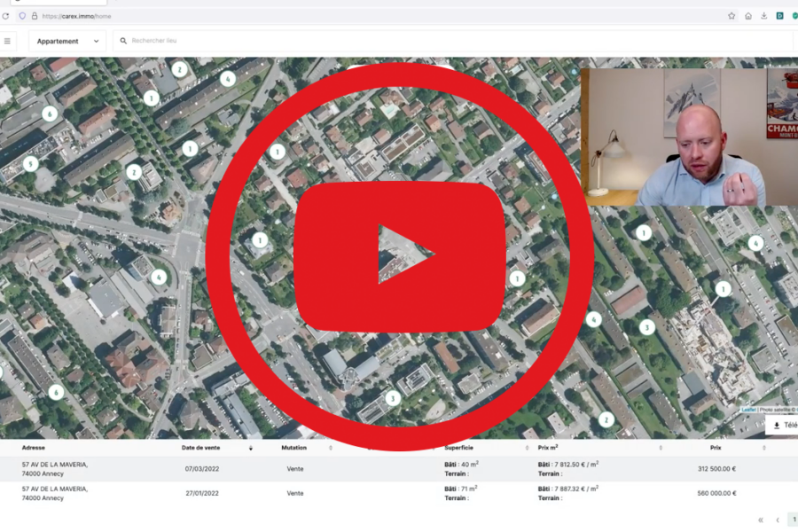
Task: Click the lock icon in address bar
Action: 35,16
